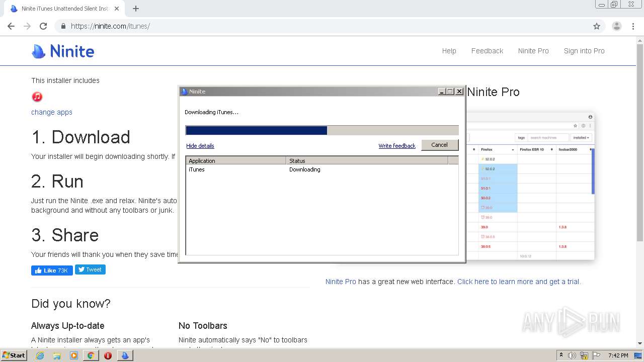The image size is (644, 362).
Task: Click the Chrome taskbar icon
Action: pyautogui.click(x=91, y=355)
